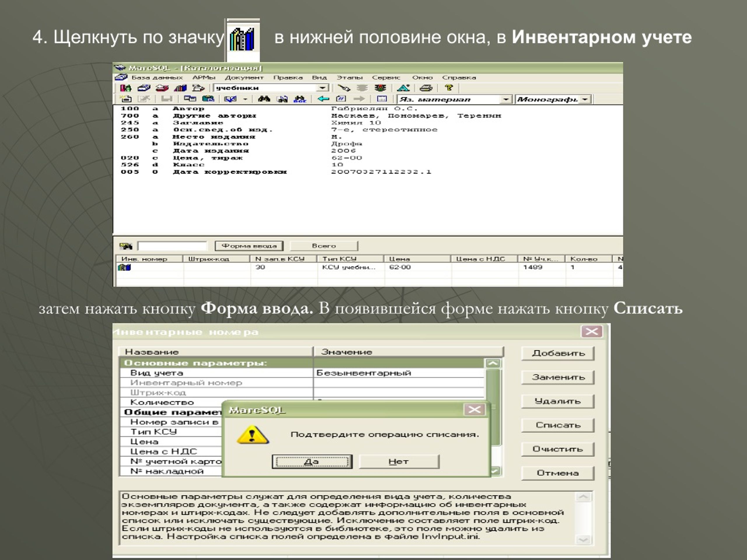This screenshot has width=747, height=560.
Task: Click the inventory number search input field
Action: (x=172, y=246)
